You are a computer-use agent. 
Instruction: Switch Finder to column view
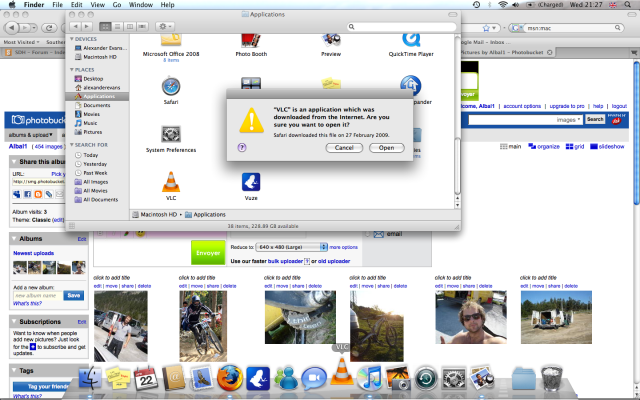point(130,27)
